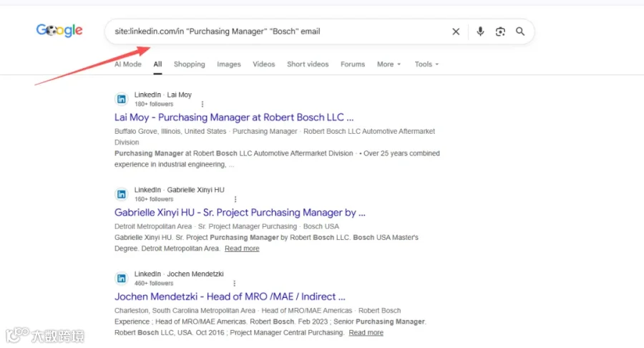Open more options for Jochen Mendetzki result

(x=234, y=284)
